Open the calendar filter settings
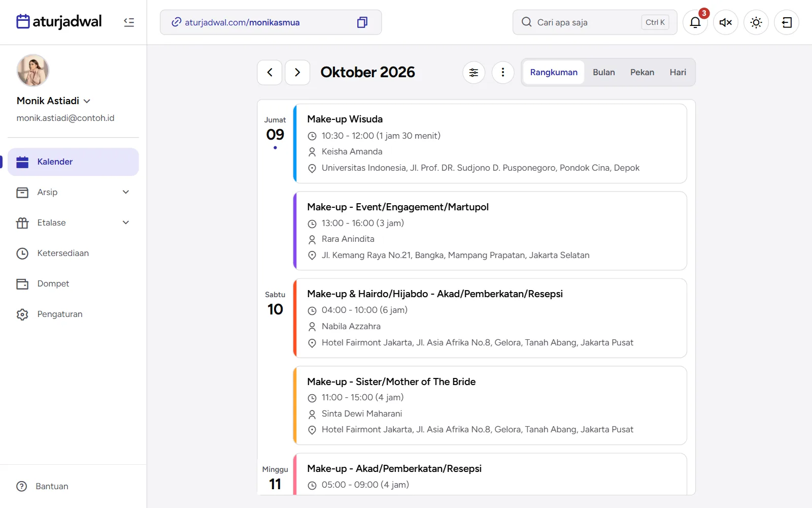Image resolution: width=812 pixels, height=508 pixels. 473,72
